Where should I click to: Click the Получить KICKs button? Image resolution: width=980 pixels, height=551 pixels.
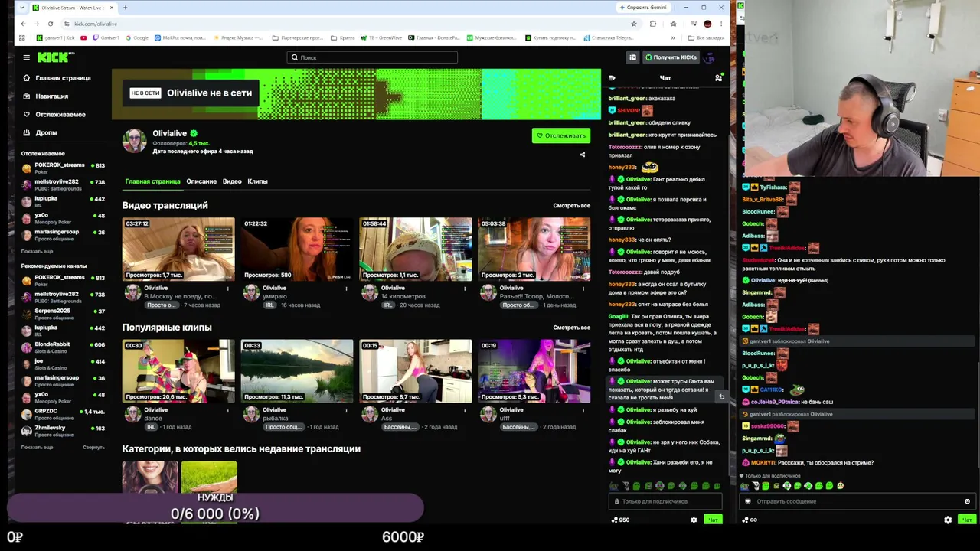[671, 57]
